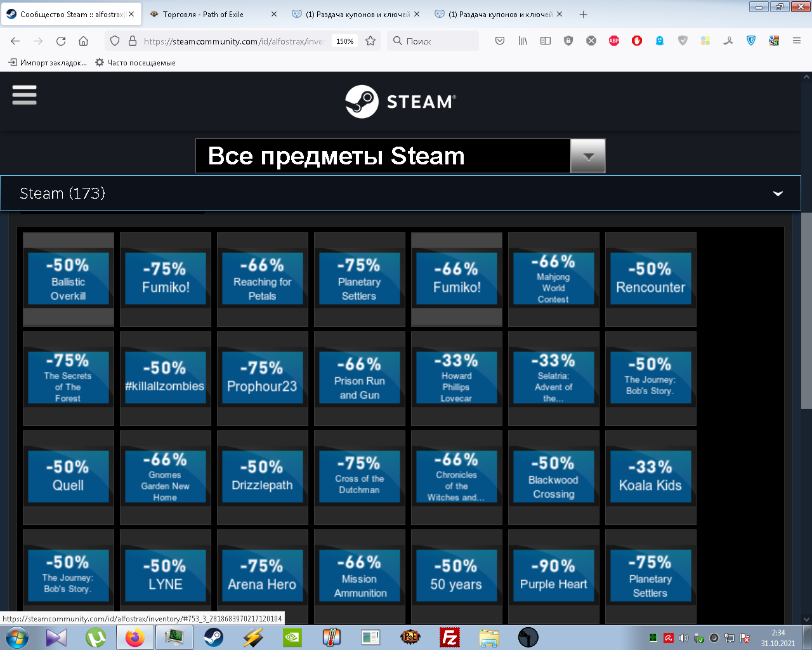Select the Reaching for Petals coupon

263,279
